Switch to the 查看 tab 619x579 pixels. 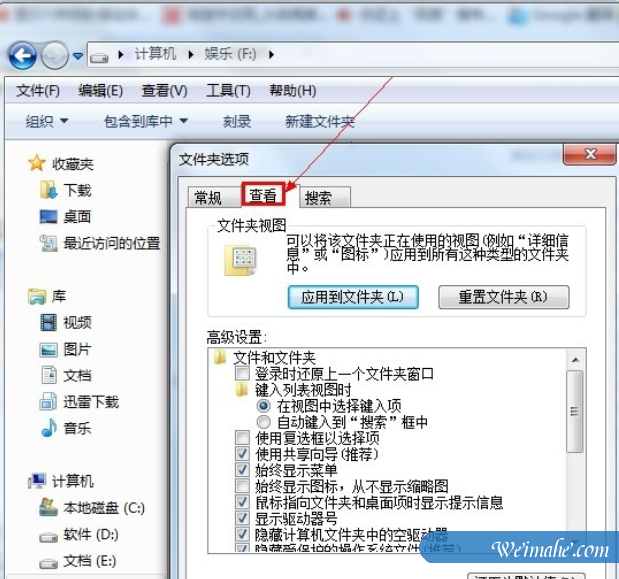263,195
